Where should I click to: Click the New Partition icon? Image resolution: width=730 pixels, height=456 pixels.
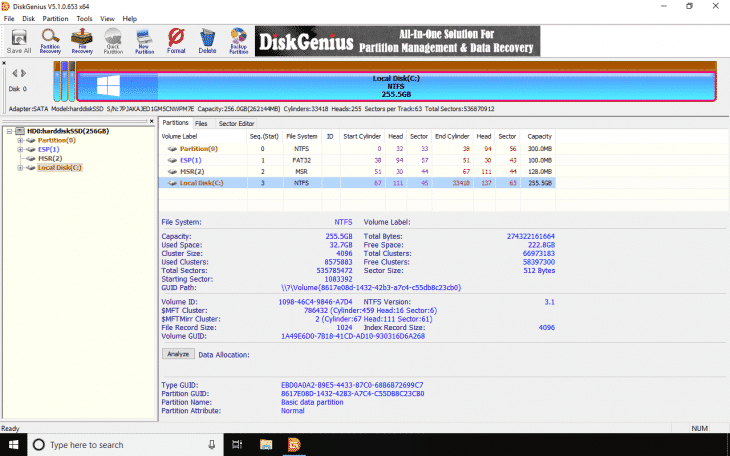pyautogui.click(x=143, y=41)
